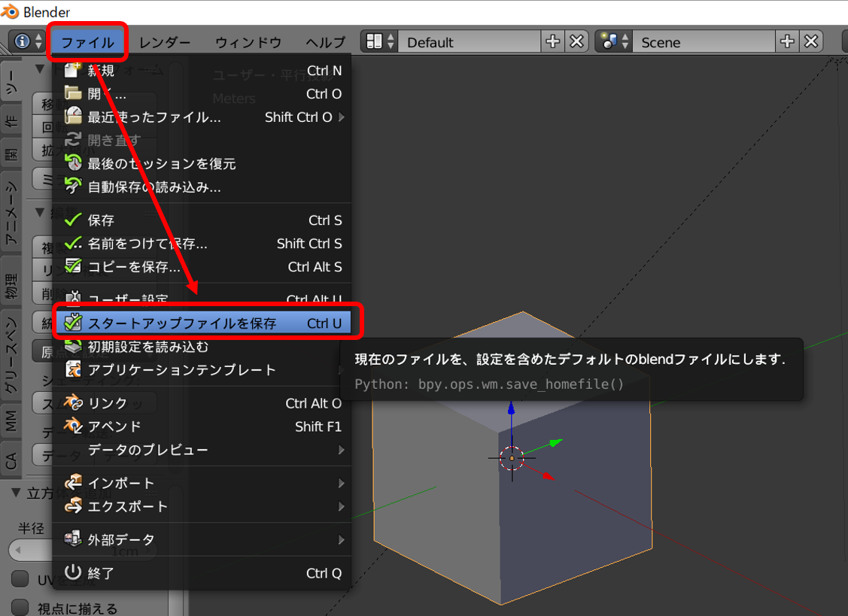
Task: Click the power icon beside 終了
Action: click(73, 572)
